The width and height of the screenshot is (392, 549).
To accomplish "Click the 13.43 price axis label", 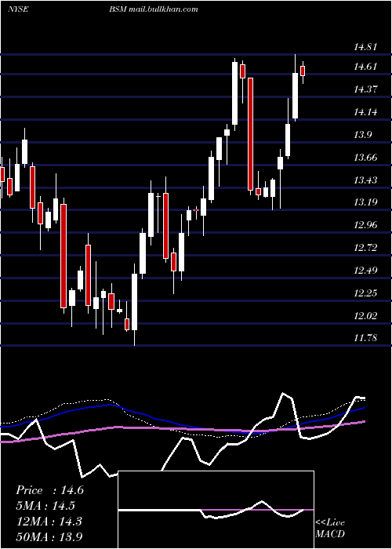I will pyautogui.click(x=365, y=180).
